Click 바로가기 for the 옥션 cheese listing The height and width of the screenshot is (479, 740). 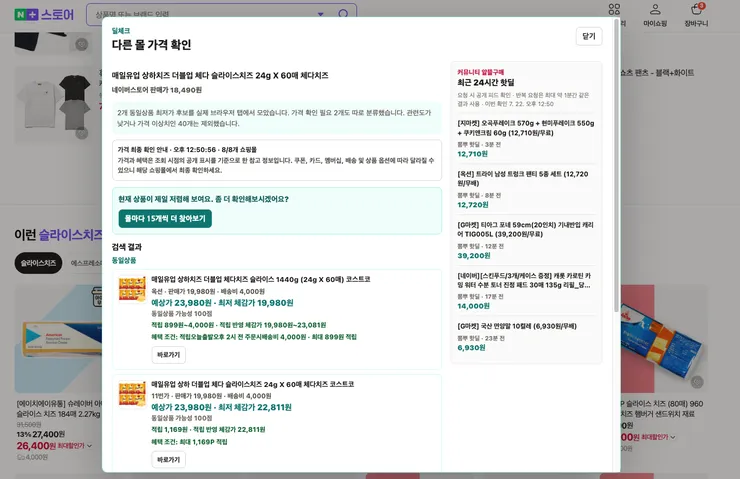pyautogui.click(x=168, y=355)
